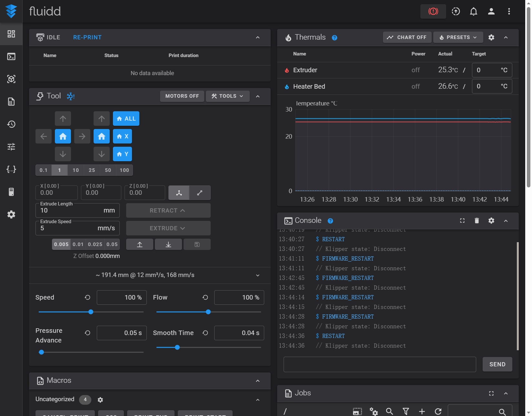The height and width of the screenshot is (416, 532).
Task: Click the emergency stop icon
Action: pos(433,12)
